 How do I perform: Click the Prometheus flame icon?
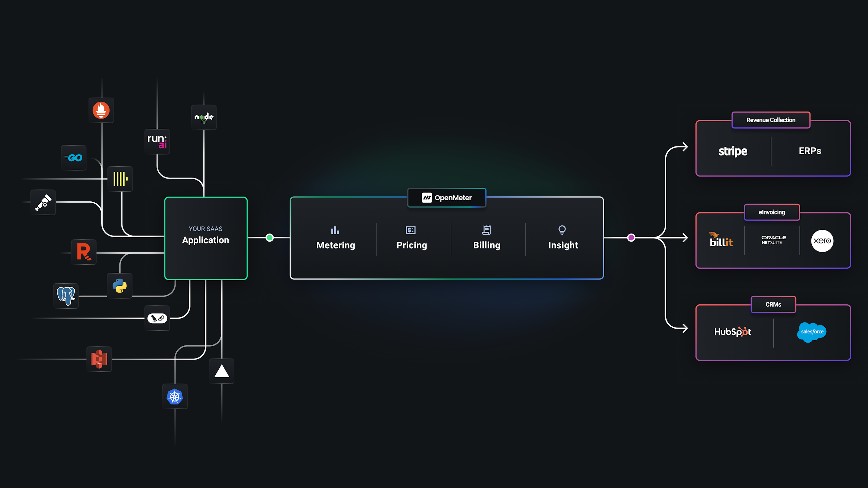coord(101,110)
